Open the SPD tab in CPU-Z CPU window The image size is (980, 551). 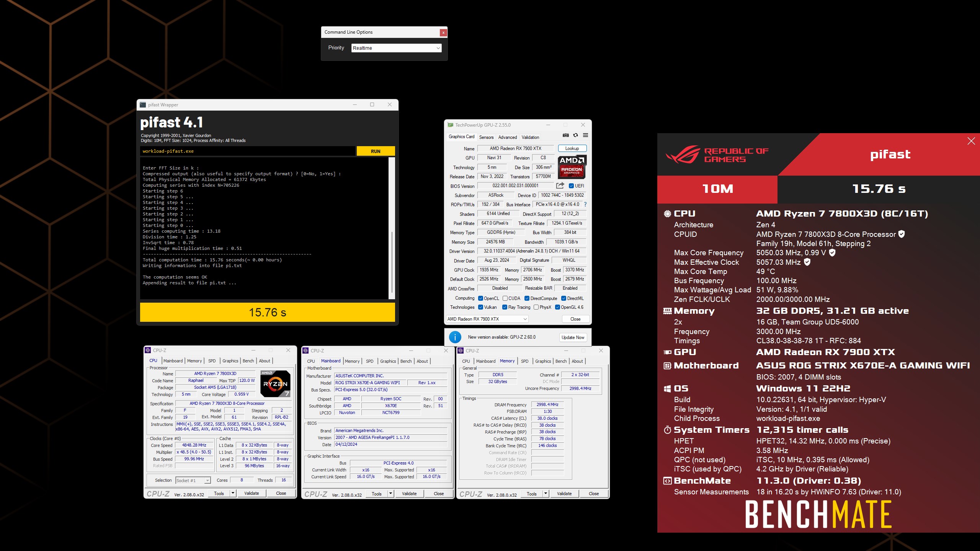[212, 361]
